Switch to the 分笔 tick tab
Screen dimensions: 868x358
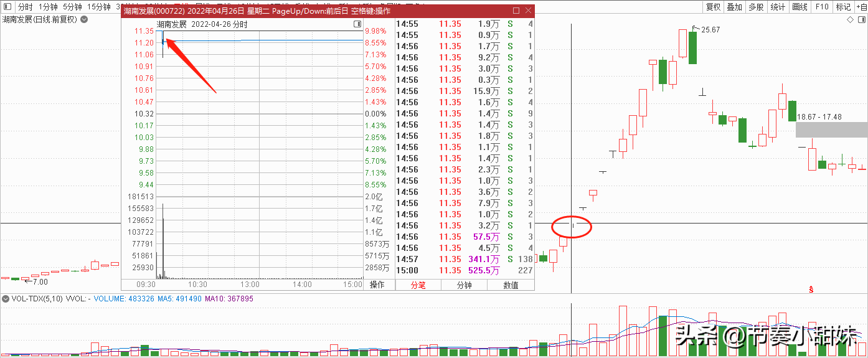tap(418, 285)
